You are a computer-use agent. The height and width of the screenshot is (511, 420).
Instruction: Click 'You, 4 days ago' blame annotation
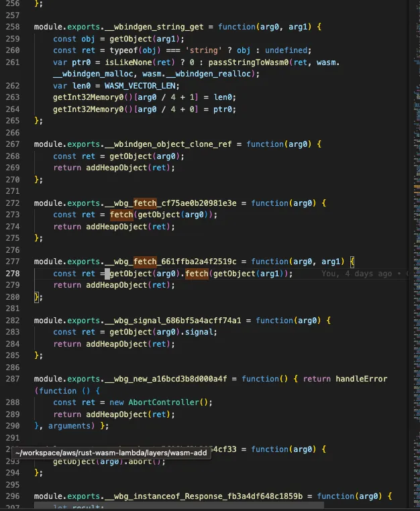[x=356, y=274]
